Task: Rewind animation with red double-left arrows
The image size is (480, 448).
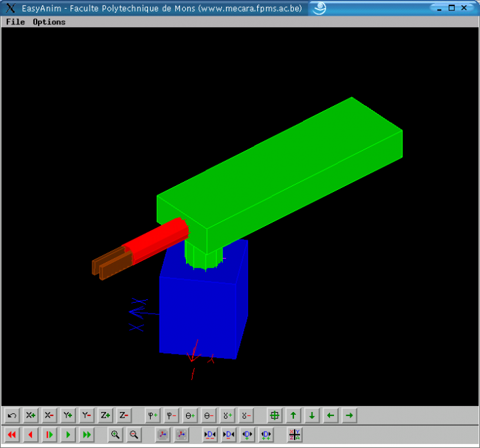Action: pos(12,434)
